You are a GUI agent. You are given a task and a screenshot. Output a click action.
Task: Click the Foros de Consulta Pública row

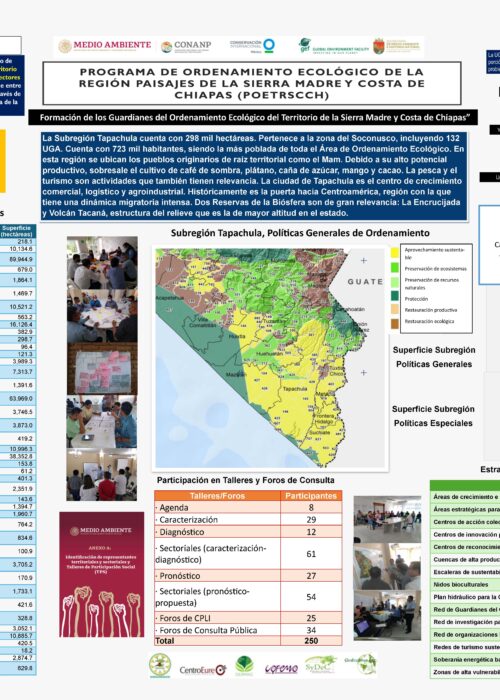[248, 630]
